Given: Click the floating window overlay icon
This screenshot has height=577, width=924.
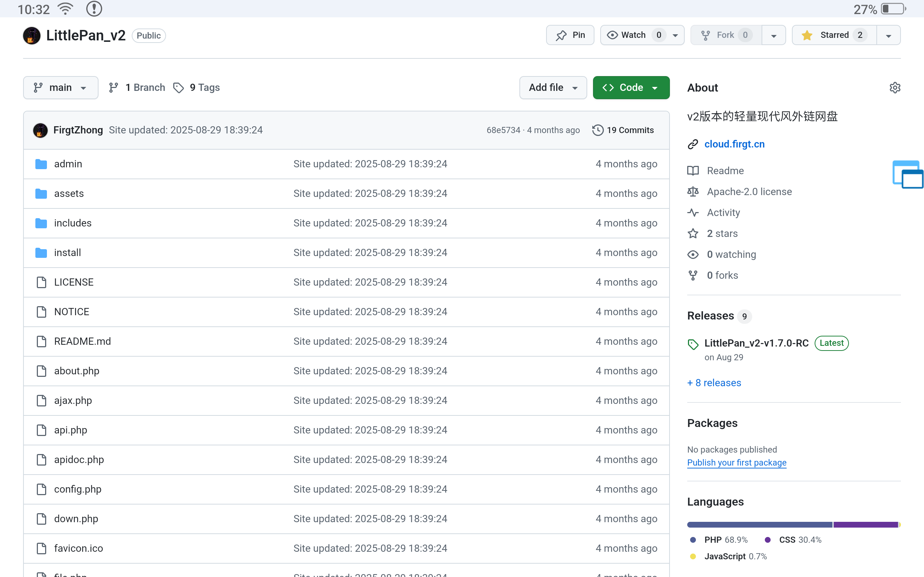Looking at the screenshot, I should 908,175.
